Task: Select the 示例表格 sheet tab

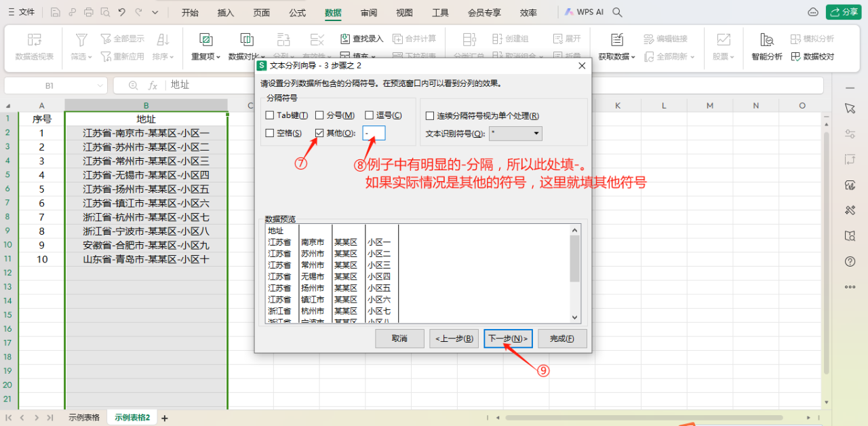Action: pyautogui.click(x=84, y=417)
